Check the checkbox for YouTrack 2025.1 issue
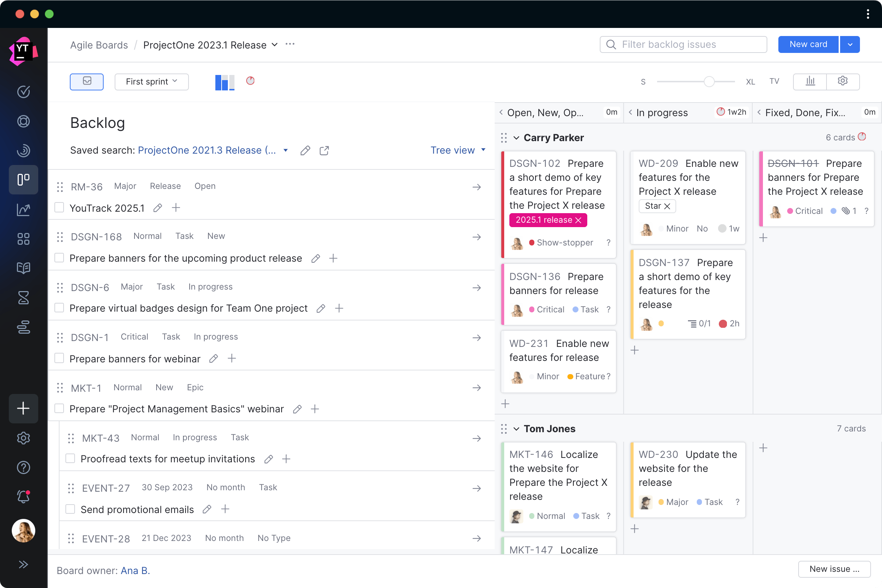The width and height of the screenshot is (882, 588). [59, 207]
